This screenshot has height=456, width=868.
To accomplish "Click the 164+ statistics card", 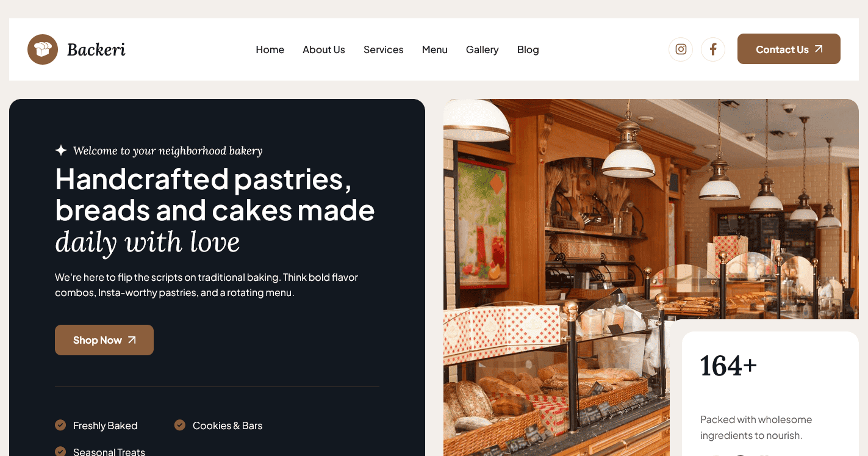I will [x=770, y=394].
